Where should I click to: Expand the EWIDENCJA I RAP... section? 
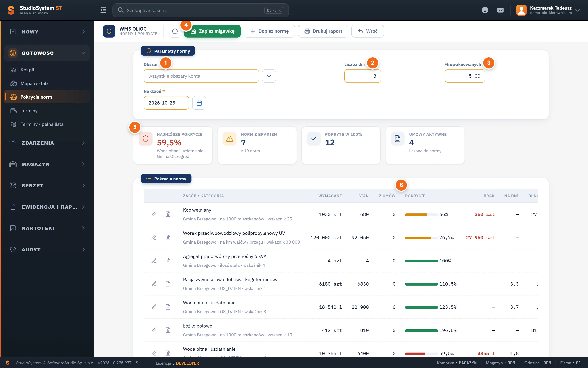tap(47, 207)
